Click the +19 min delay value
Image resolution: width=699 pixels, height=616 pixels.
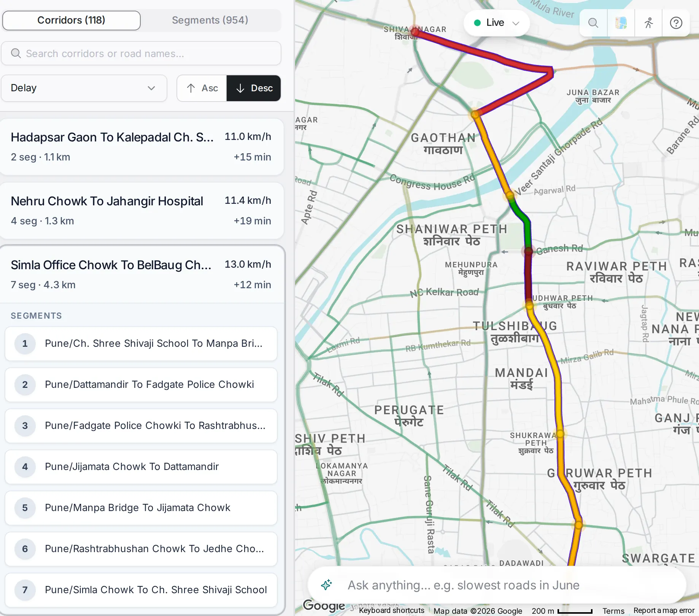[252, 221]
